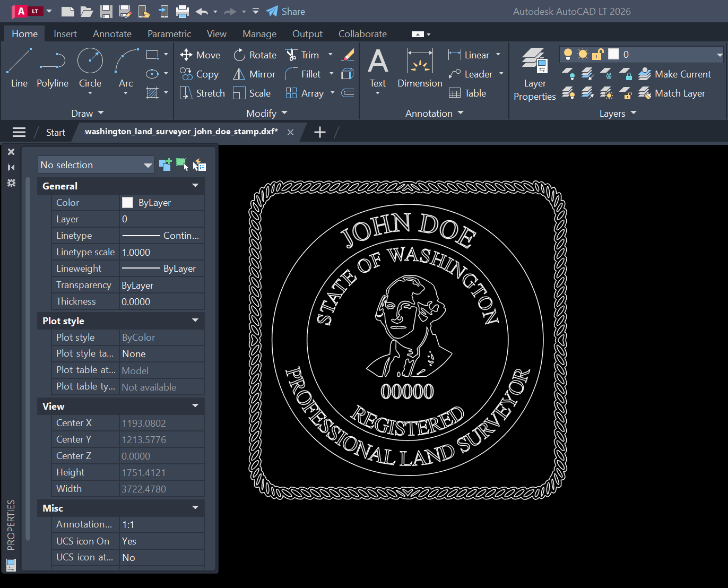The width and height of the screenshot is (728, 588).
Task: Click the Array command
Action: click(x=305, y=93)
